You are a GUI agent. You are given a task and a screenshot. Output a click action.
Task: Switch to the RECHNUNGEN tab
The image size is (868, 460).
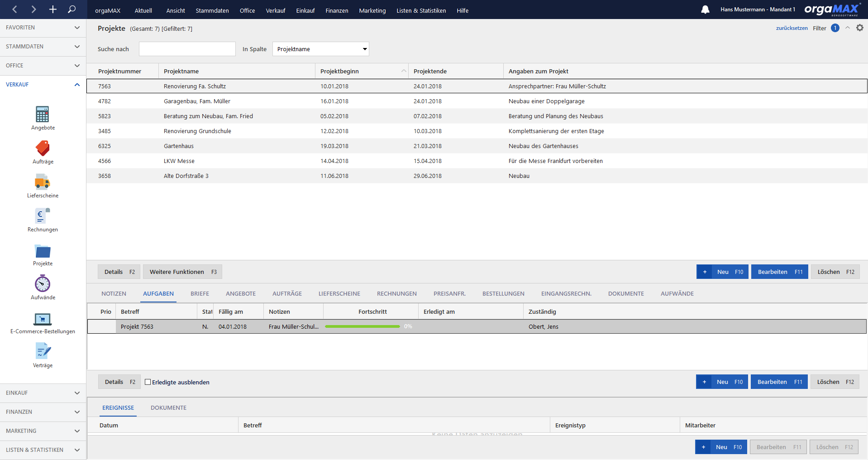(x=396, y=294)
